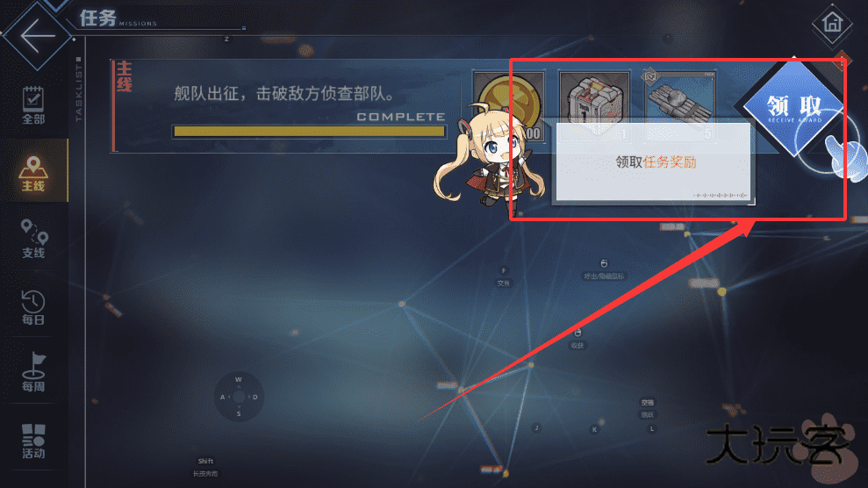Claim reward with 领取 button
The width and height of the screenshot is (868, 488).
tap(793, 108)
